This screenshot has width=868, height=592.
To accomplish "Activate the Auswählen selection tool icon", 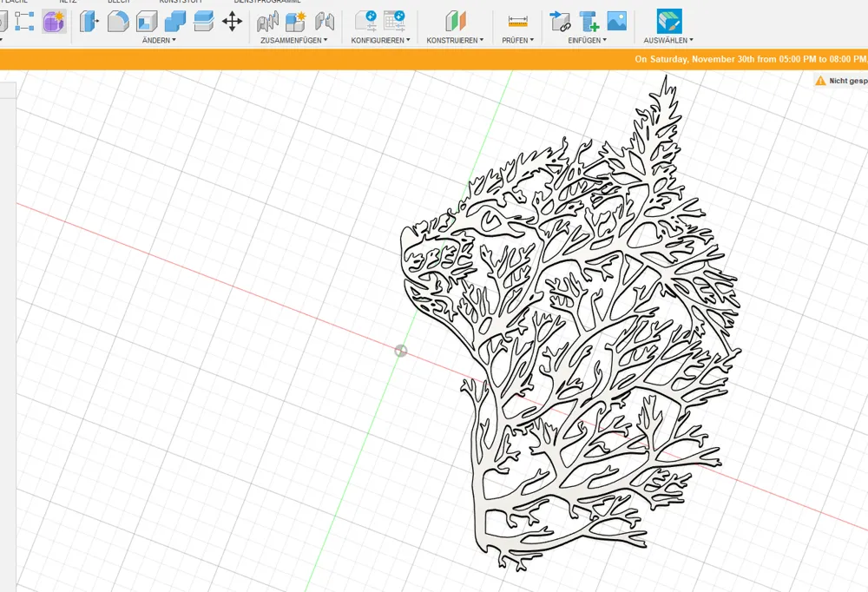I will [x=668, y=22].
